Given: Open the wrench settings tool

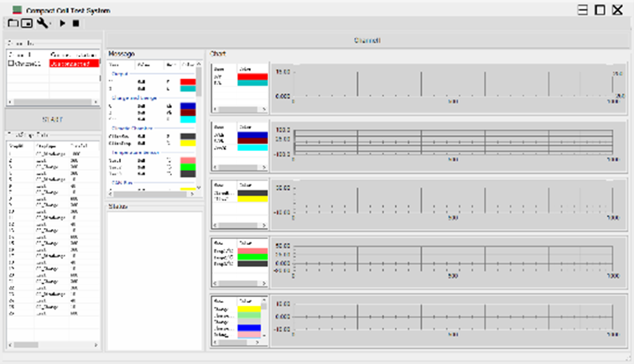Looking at the screenshot, I should pyautogui.click(x=42, y=23).
